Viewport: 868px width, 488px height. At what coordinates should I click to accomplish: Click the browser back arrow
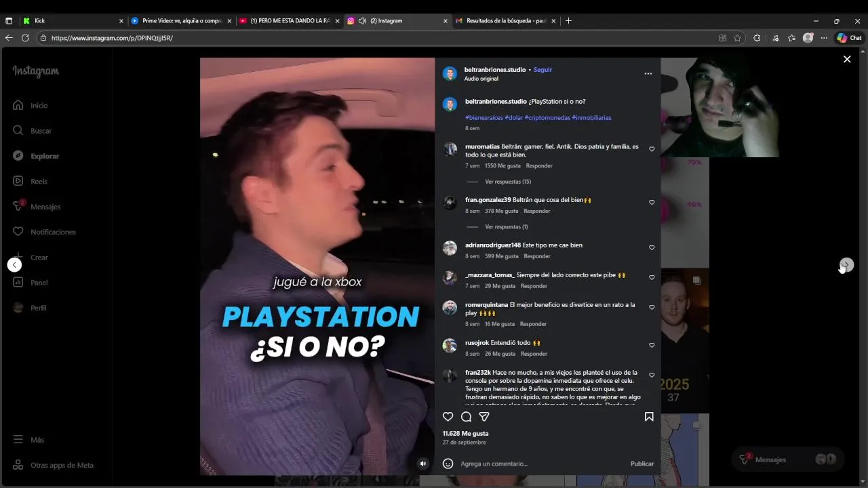(x=9, y=38)
